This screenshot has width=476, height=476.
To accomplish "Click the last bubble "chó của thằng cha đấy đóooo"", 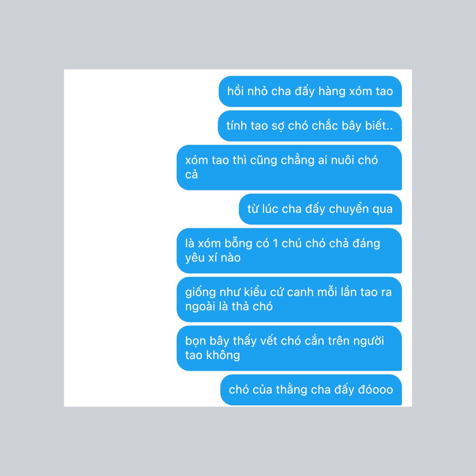I will pyautogui.click(x=311, y=390).
